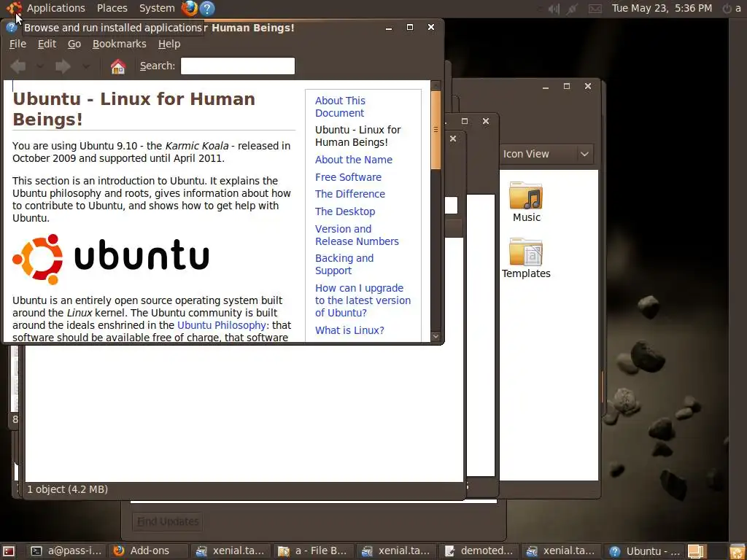Open the Ubuntu logo Applications menu icon
Image resolution: width=747 pixels, height=560 pixels.
(14, 8)
